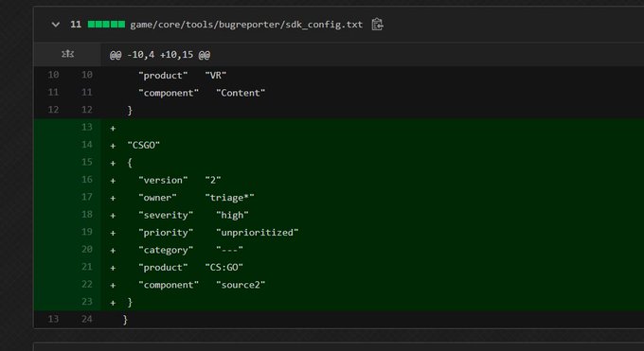Click new line number 18
The height and width of the screenshot is (351, 644).
click(87, 215)
